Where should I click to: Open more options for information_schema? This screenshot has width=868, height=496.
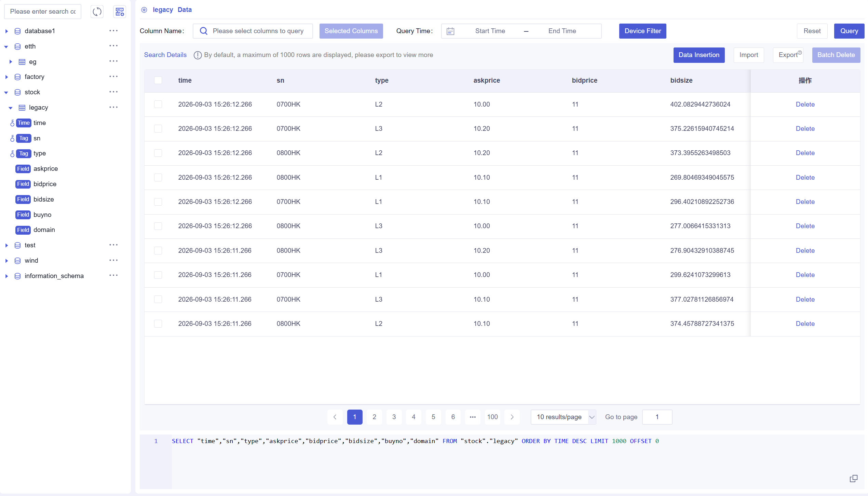coord(113,275)
